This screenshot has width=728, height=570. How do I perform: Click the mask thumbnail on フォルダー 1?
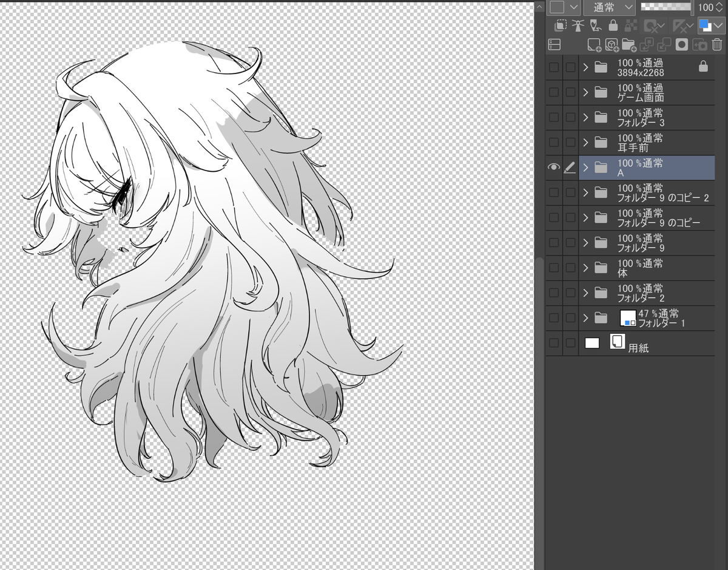pos(628,317)
